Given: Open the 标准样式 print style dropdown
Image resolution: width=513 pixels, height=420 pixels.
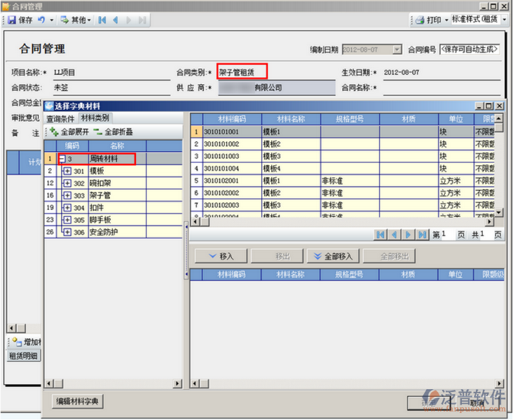Looking at the screenshot, I should pos(479,20).
